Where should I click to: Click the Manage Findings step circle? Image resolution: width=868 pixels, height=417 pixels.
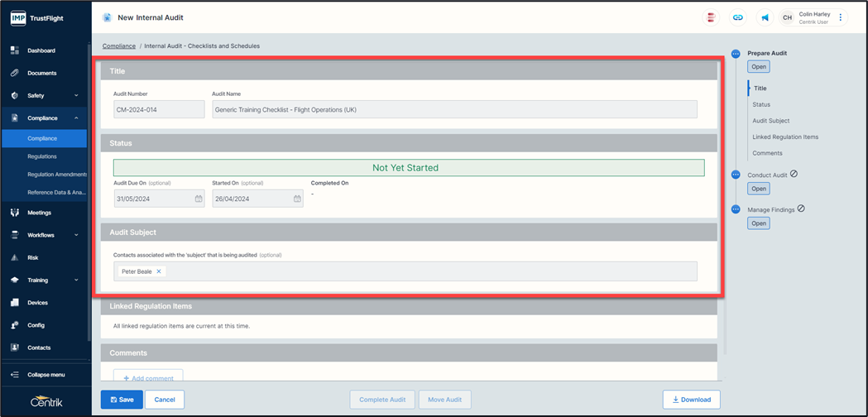pos(736,209)
